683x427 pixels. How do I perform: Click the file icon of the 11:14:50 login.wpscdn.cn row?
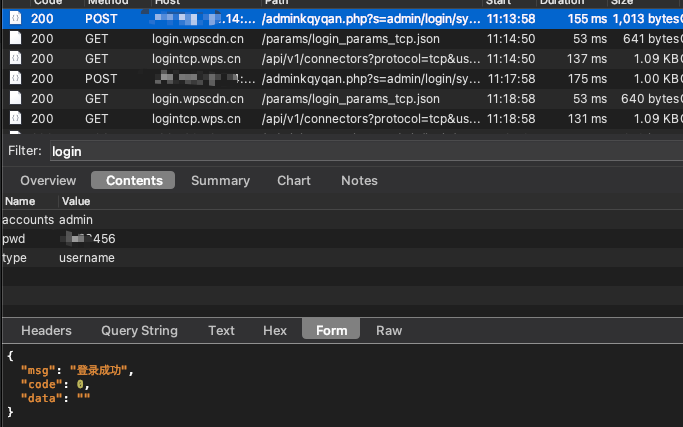click(15, 38)
